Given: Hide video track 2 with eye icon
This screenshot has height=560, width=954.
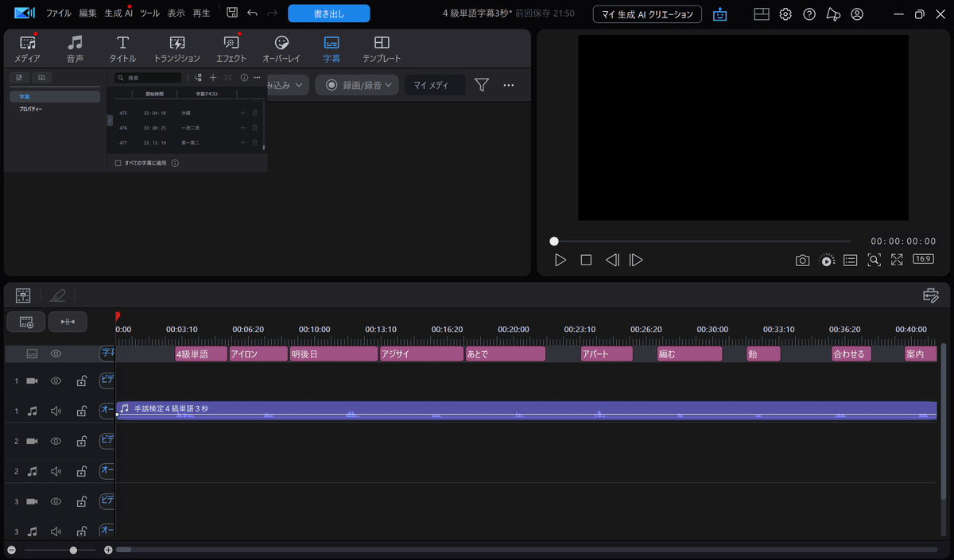Looking at the screenshot, I should (x=56, y=441).
